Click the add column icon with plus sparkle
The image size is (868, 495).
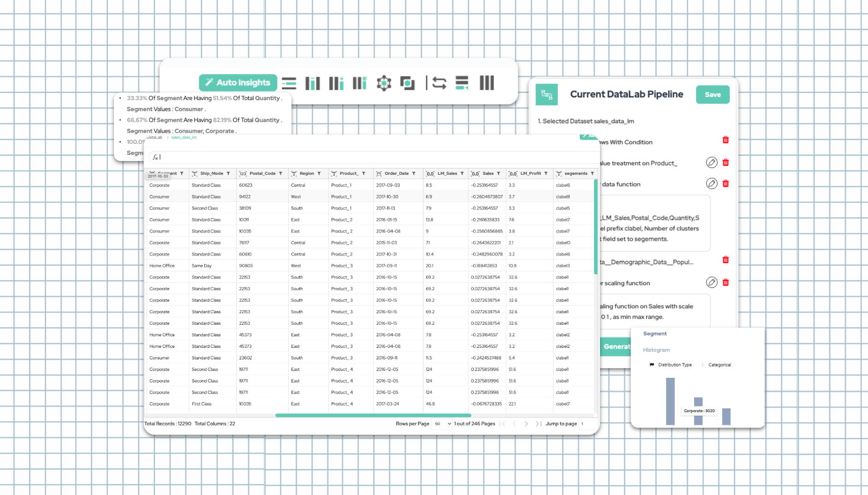pyautogui.click(x=336, y=83)
